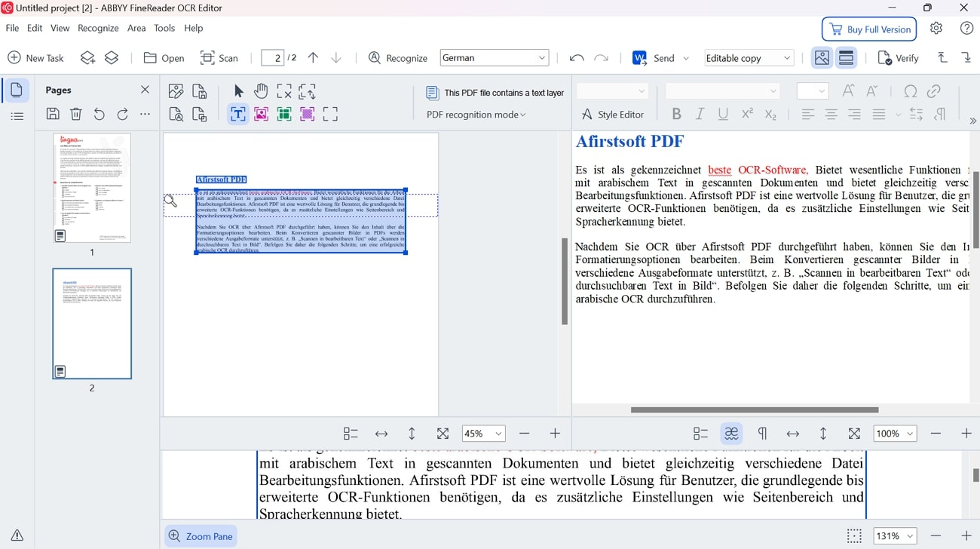The image size is (980, 549).
Task: Open the Help menu
Action: point(194,28)
